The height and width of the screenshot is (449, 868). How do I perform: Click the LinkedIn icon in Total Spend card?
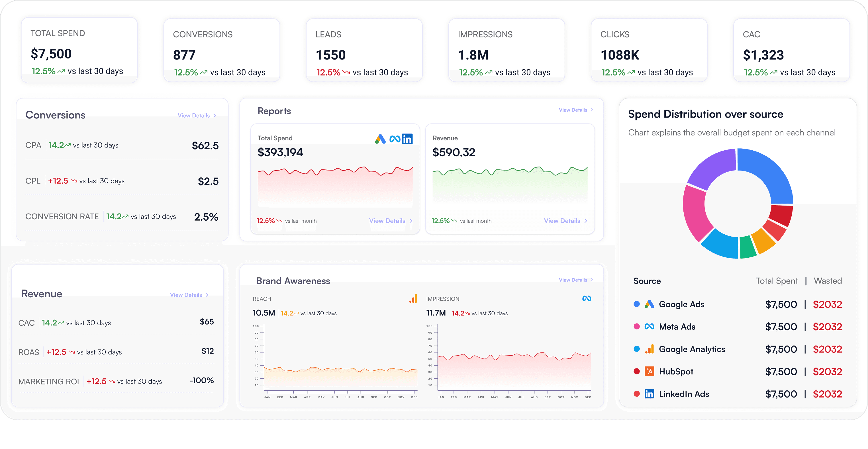click(407, 139)
